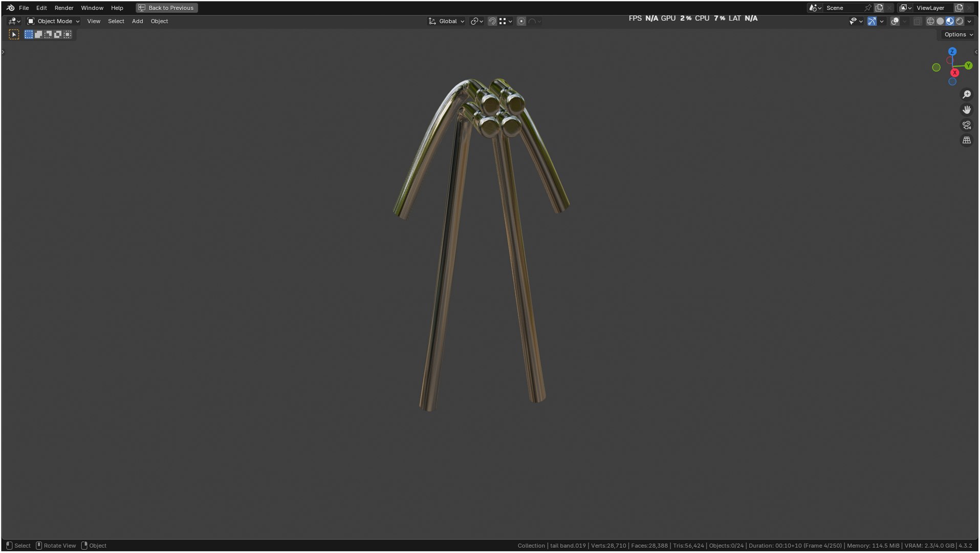
Task: Open the View menu in viewport header
Action: coord(94,21)
